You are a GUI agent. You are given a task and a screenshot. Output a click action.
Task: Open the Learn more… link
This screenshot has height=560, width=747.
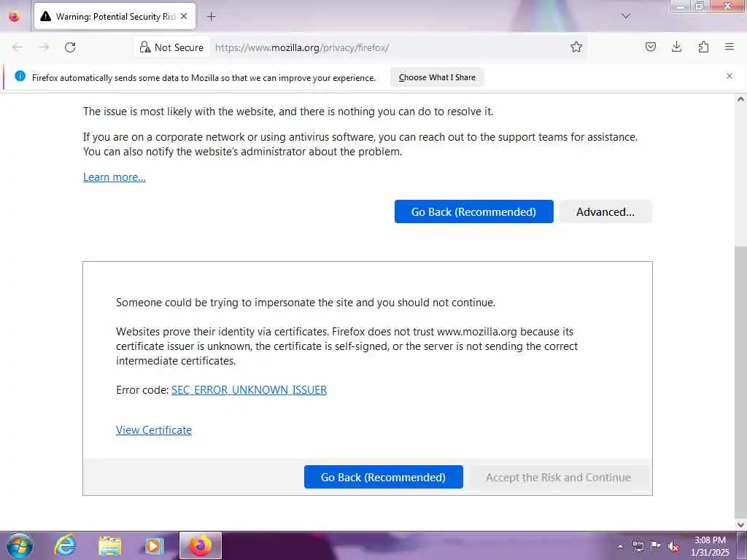pos(115,177)
